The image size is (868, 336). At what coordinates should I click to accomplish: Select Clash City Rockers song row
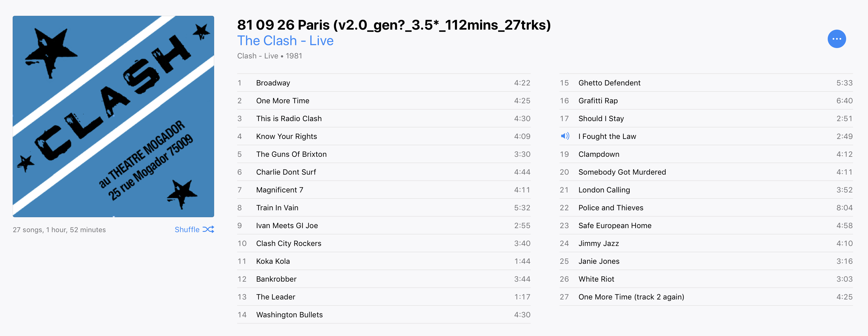[x=288, y=243]
